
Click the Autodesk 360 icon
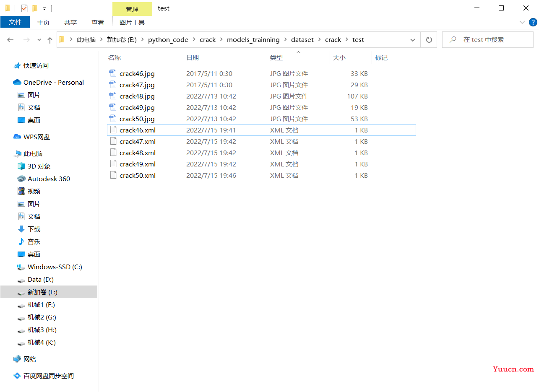(x=21, y=179)
